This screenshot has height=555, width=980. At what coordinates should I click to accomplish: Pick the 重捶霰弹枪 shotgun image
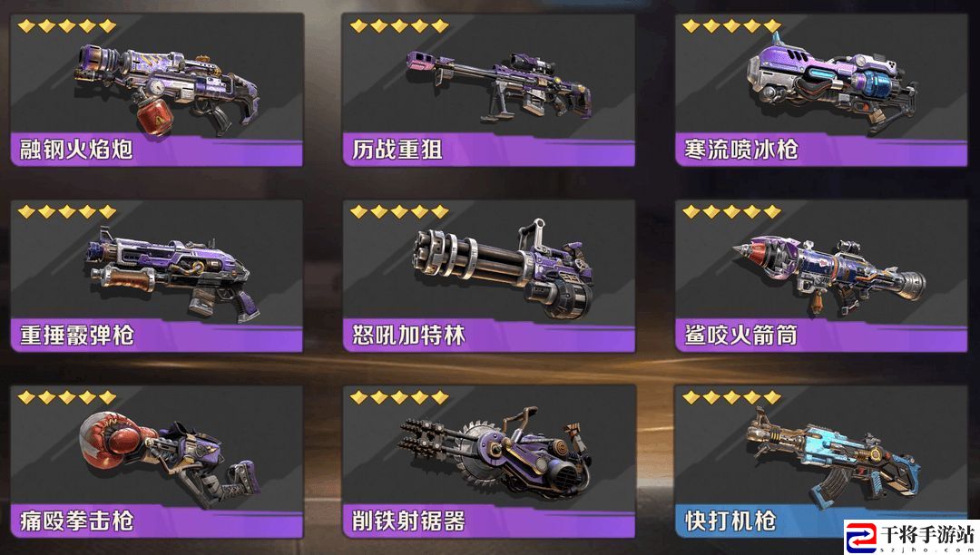pos(173,275)
